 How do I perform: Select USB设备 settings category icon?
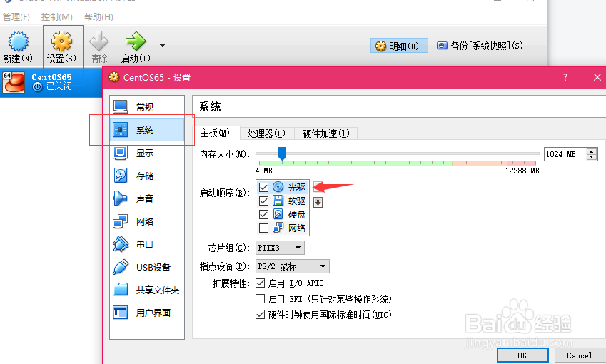pos(120,267)
